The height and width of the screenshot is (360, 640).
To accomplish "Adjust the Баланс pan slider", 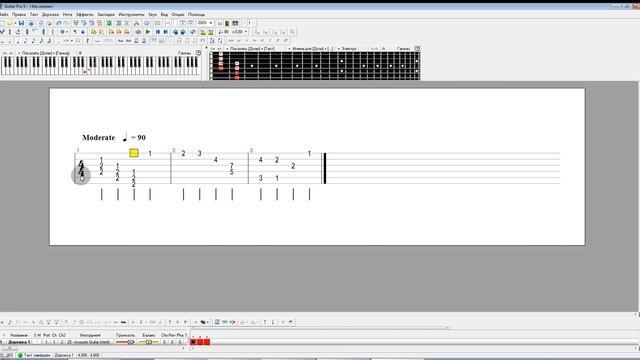I will coord(149,342).
